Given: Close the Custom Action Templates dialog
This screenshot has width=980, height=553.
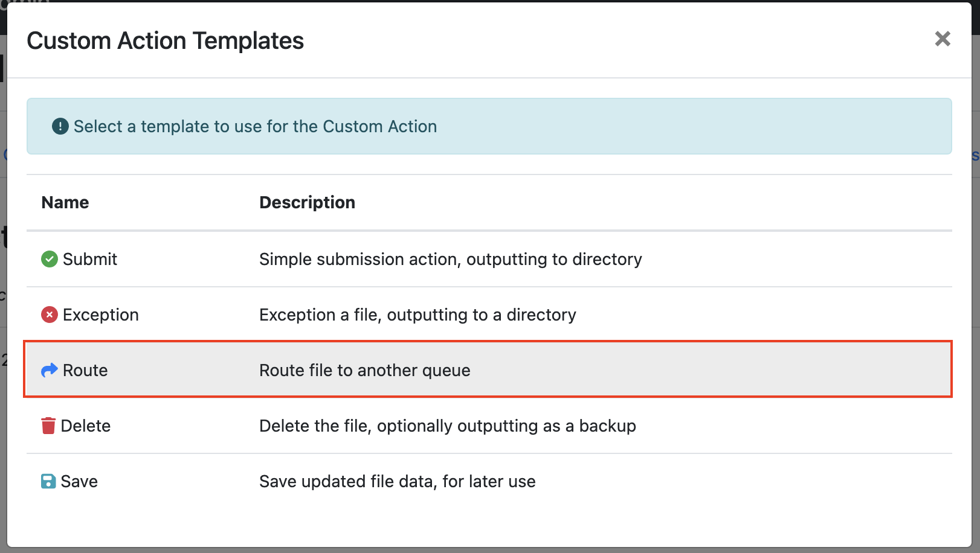Looking at the screenshot, I should click(942, 39).
